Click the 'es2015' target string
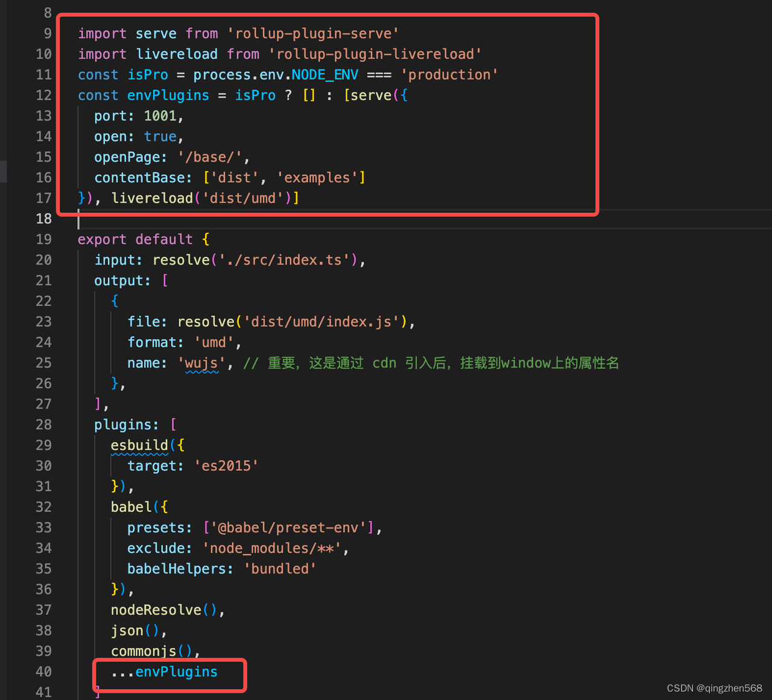The height and width of the screenshot is (700, 772). [226, 466]
